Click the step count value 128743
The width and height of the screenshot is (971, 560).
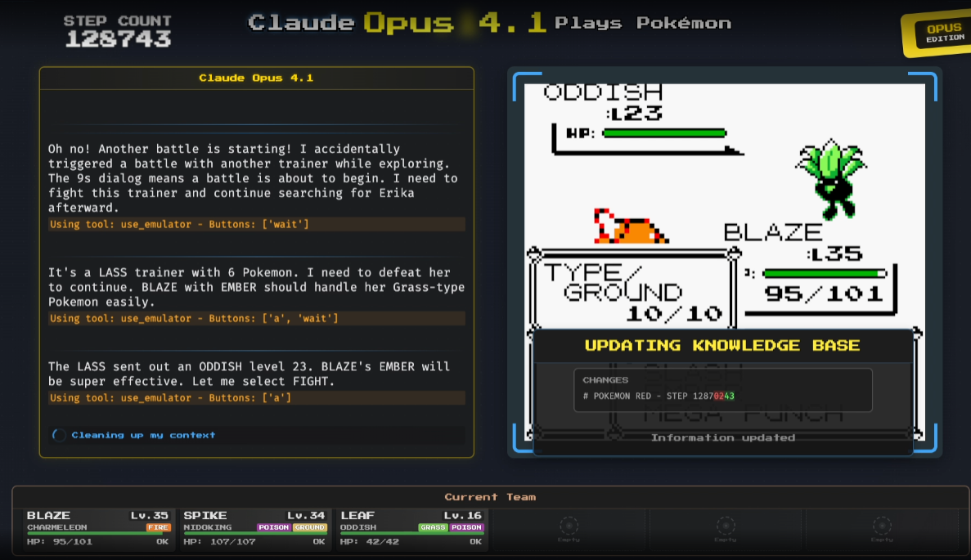[118, 39]
